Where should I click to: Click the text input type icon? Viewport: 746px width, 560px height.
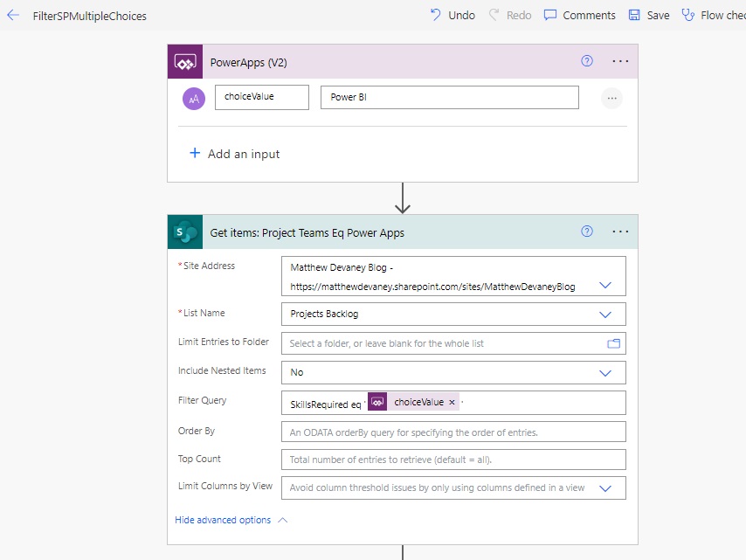point(194,99)
